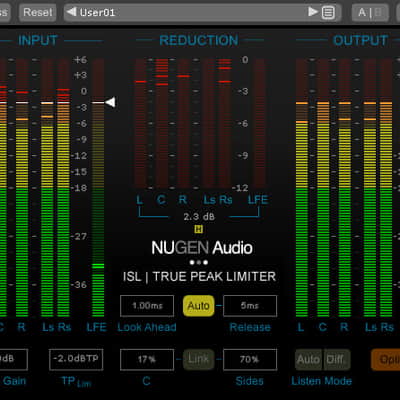The image size is (400, 400).
Task: Edit the 17% C link value
Action: coord(147,360)
